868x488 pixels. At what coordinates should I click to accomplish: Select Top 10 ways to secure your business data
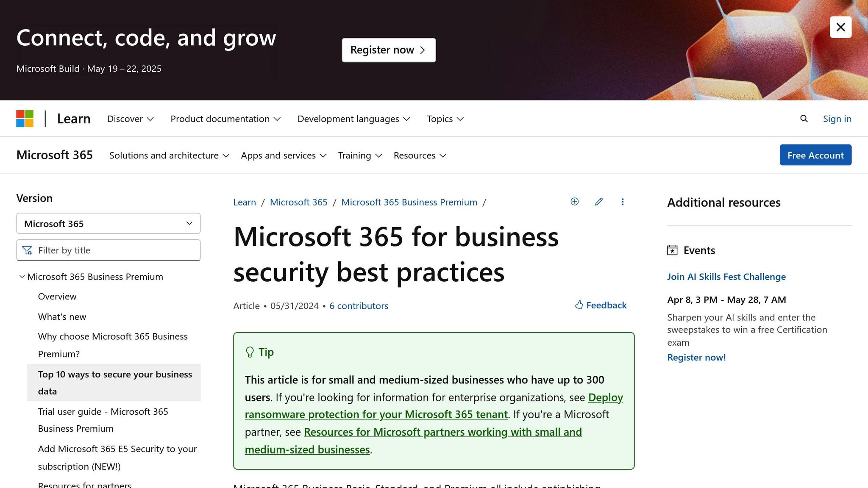tap(114, 383)
